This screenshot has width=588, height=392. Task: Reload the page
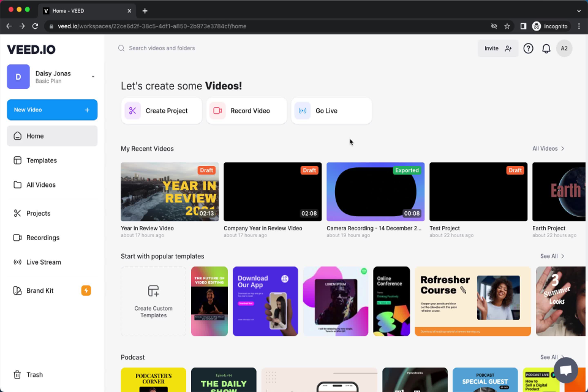point(36,26)
